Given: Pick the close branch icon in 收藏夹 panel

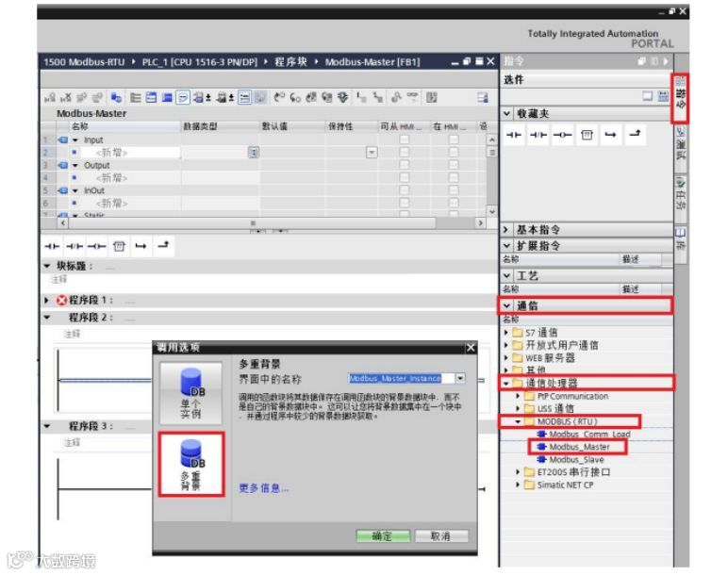Looking at the screenshot, I should tap(635, 134).
